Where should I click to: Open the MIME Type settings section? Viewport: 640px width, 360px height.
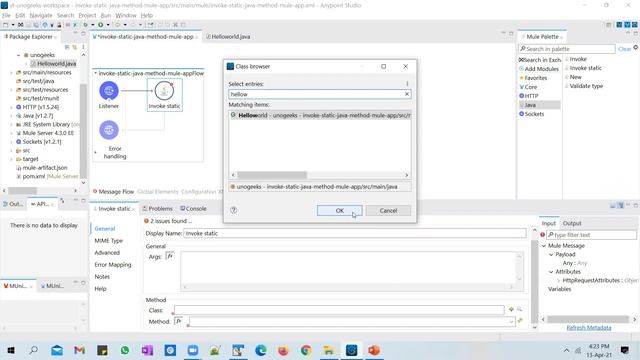coord(109,241)
